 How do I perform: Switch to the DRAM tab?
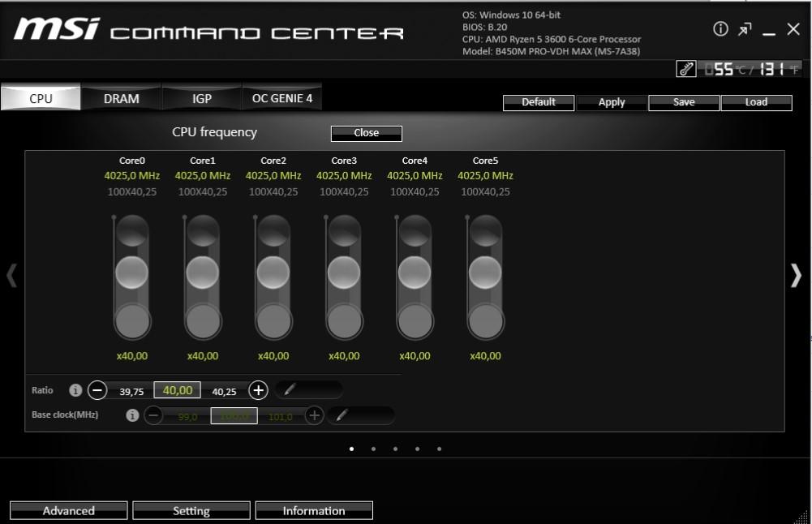121,98
